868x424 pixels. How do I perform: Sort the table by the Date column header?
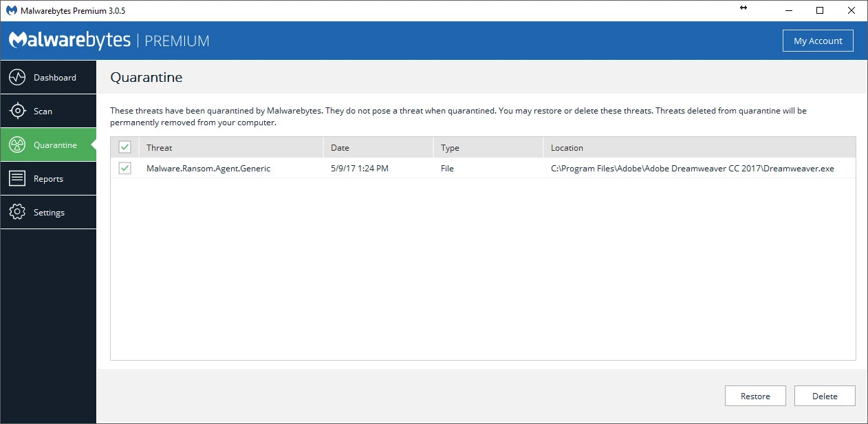[x=378, y=147]
